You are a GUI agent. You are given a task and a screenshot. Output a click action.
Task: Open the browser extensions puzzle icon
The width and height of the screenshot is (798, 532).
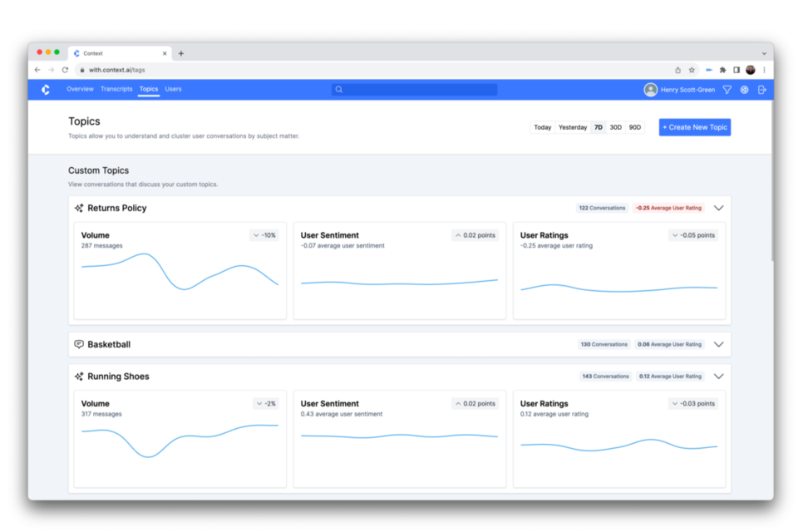pos(722,70)
